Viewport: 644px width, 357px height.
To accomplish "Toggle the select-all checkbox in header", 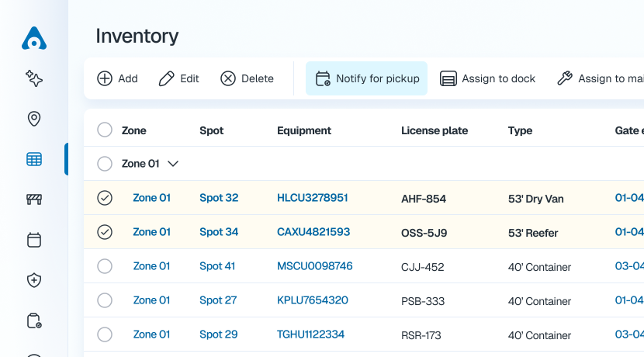I will click(105, 130).
